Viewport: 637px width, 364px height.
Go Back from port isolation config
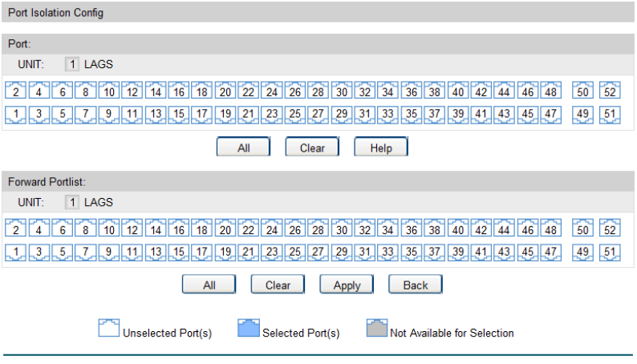tap(416, 285)
